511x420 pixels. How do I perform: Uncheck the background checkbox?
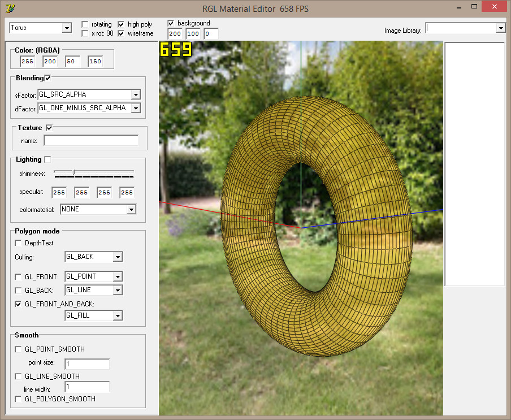click(171, 23)
